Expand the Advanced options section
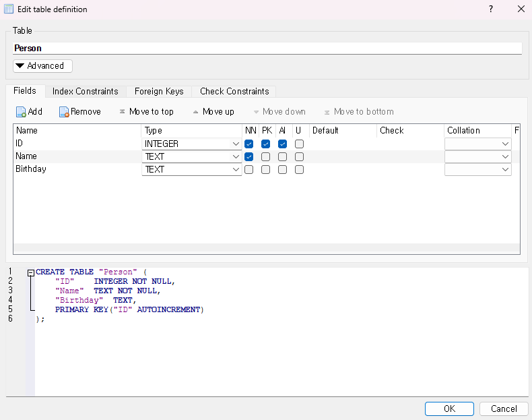Image resolution: width=532 pixels, height=420 pixels. pyautogui.click(x=42, y=66)
